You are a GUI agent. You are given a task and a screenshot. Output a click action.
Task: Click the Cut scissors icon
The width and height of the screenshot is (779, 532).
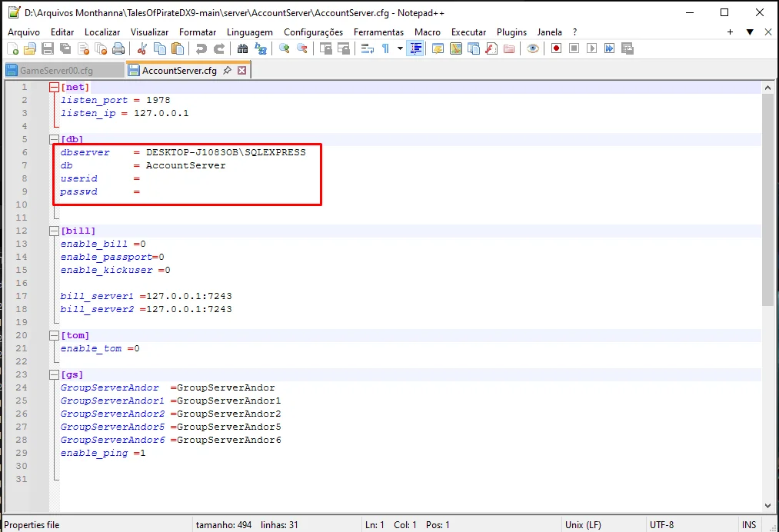pyautogui.click(x=141, y=48)
